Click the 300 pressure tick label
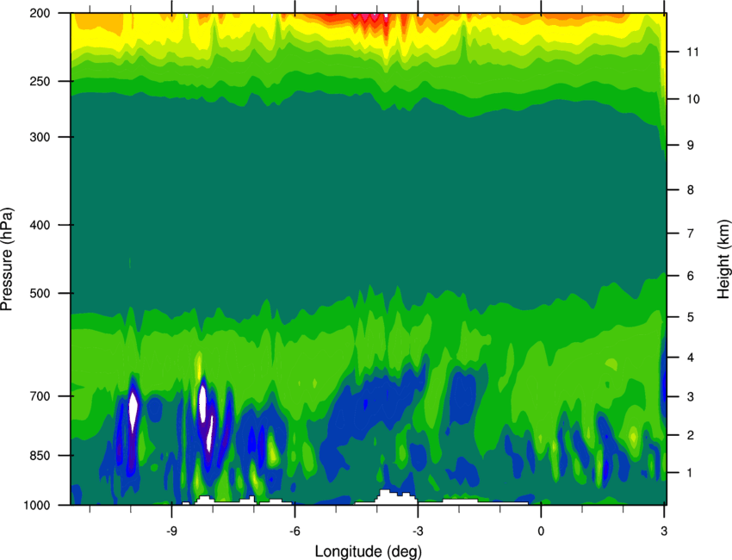Screen dimensions: 732x560 point(40,137)
